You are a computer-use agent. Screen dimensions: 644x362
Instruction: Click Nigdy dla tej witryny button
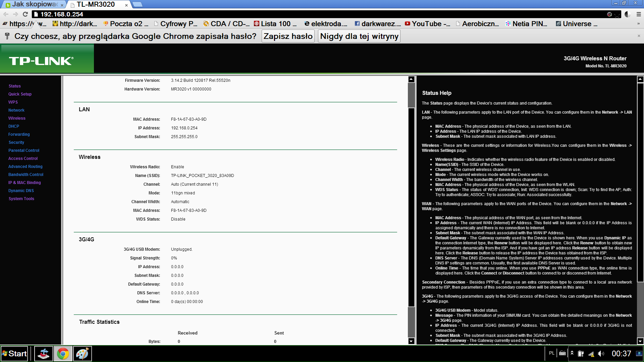pos(359,36)
